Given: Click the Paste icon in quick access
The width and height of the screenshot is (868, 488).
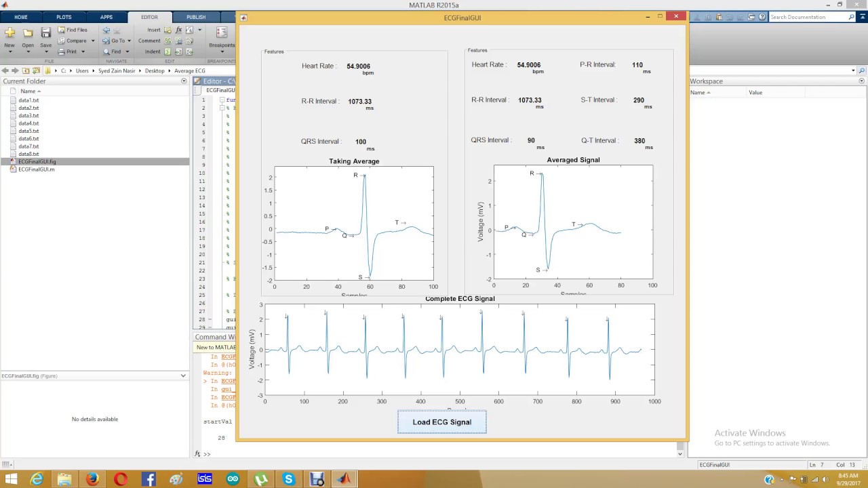Looking at the screenshot, I should click(x=719, y=17).
